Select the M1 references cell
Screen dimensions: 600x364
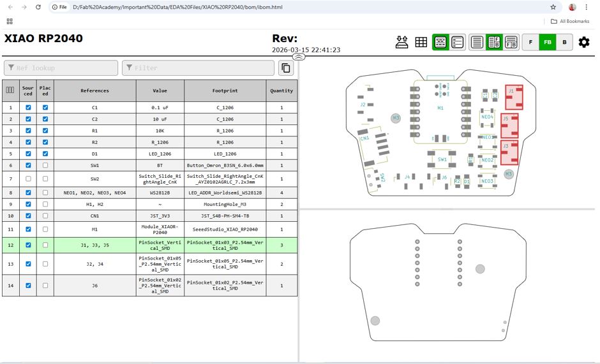[95, 229]
